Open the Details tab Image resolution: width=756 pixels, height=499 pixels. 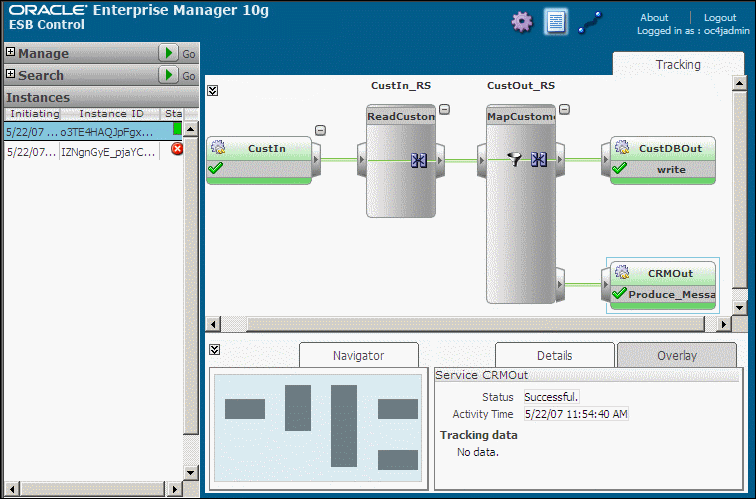tap(554, 355)
